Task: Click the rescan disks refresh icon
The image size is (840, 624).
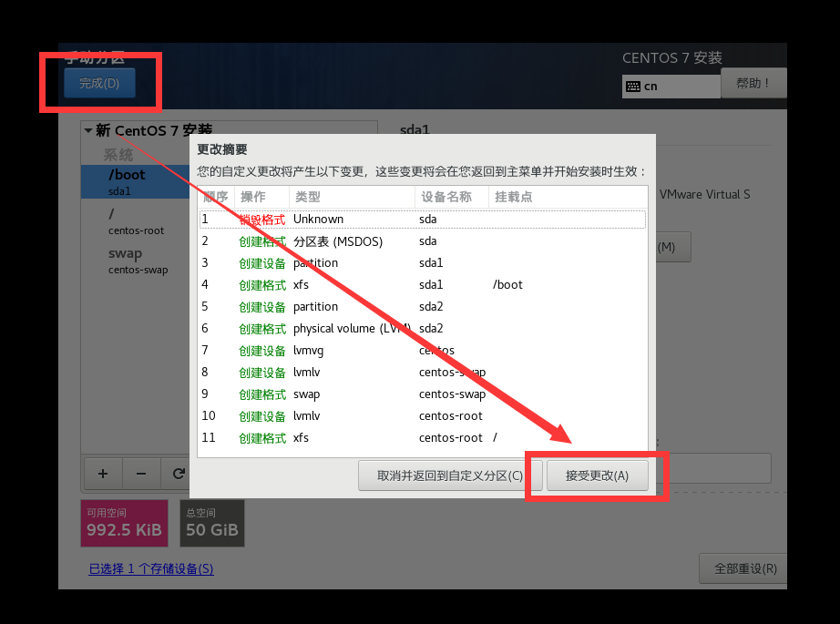Action: click(x=179, y=474)
